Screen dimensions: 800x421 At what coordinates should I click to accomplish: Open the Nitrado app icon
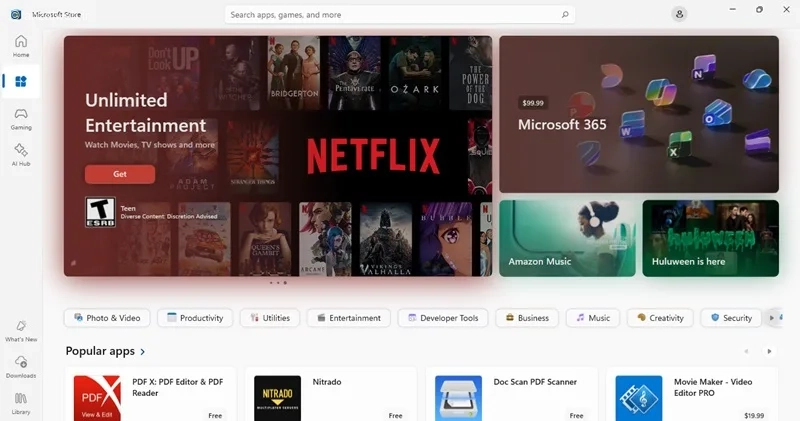tap(278, 398)
